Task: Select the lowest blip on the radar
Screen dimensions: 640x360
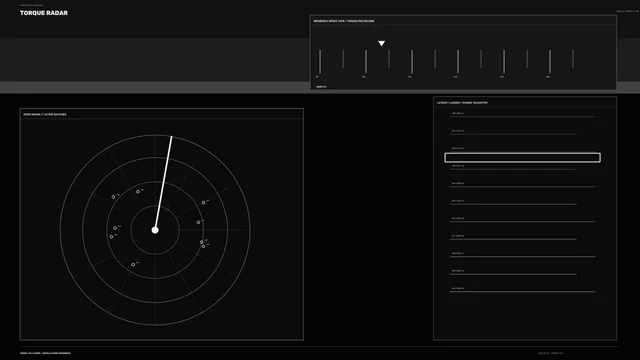Action: 133,264
